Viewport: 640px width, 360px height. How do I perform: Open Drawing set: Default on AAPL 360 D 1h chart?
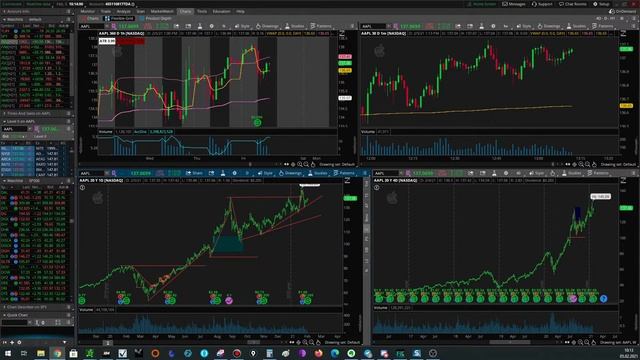point(337,164)
